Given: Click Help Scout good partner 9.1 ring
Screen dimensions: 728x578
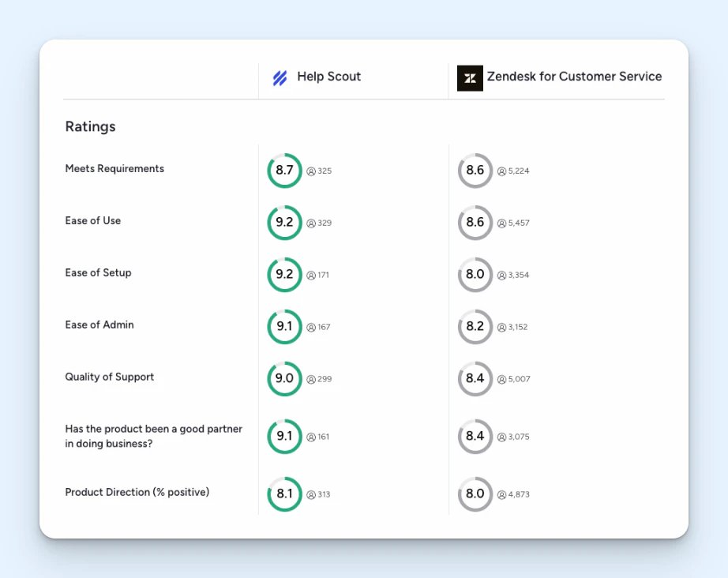Looking at the screenshot, I should (x=284, y=437).
